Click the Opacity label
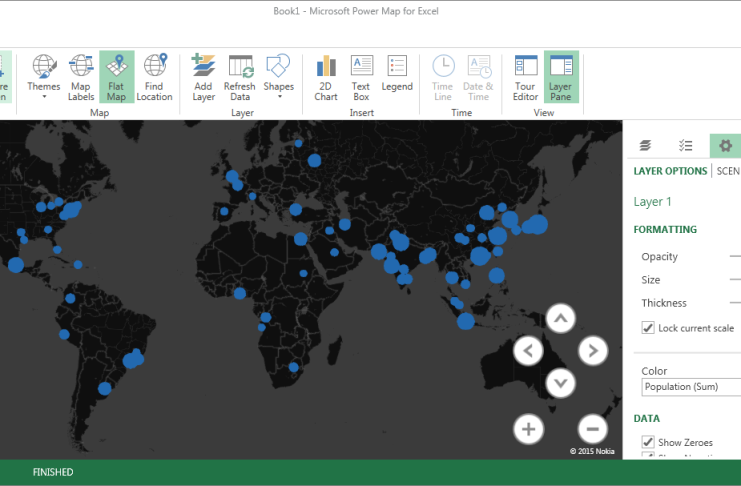This screenshot has width=741, height=486. pos(659,257)
